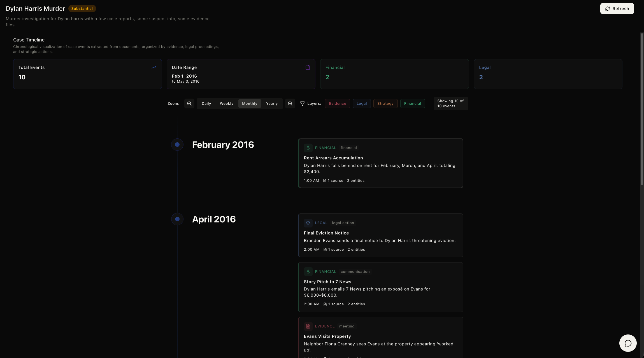The image size is (644, 358).
Task: Switch timeline zoom to Daily
Action: pos(206,104)
